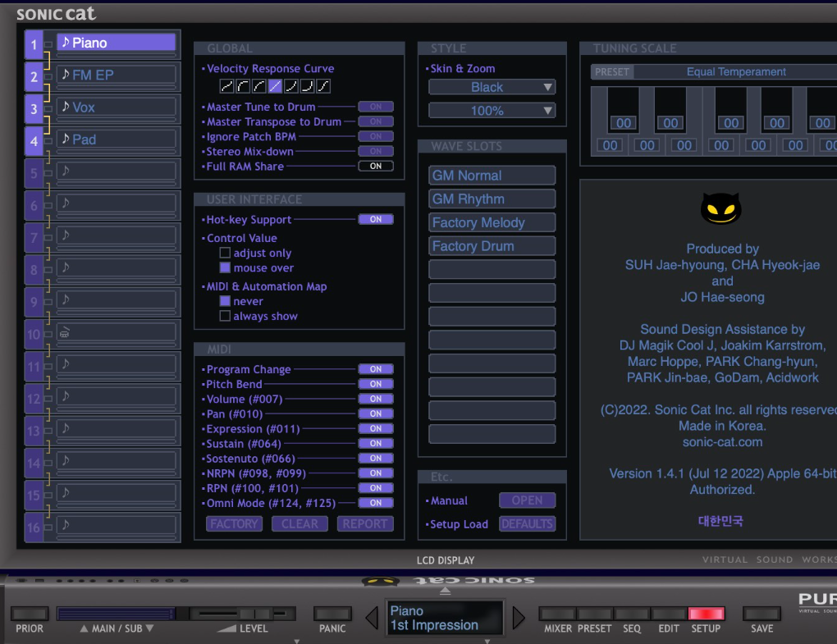Click the link bracket between channels 1 and 2
This screenshot has height=644, width=837.
pyautogui.click(x=47, y=60)
